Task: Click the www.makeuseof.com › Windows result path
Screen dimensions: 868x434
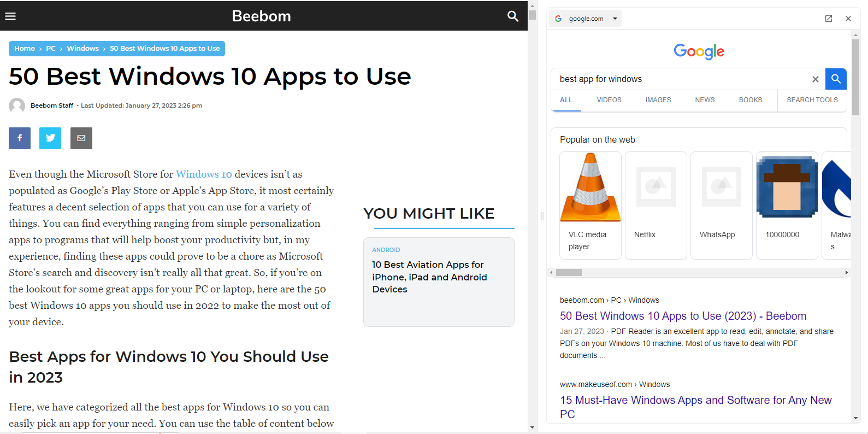Action: coord(615,384)
